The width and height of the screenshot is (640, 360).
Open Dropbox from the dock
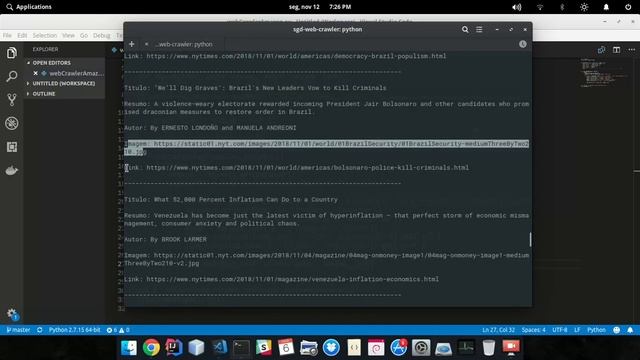click(x=331, y=348)
